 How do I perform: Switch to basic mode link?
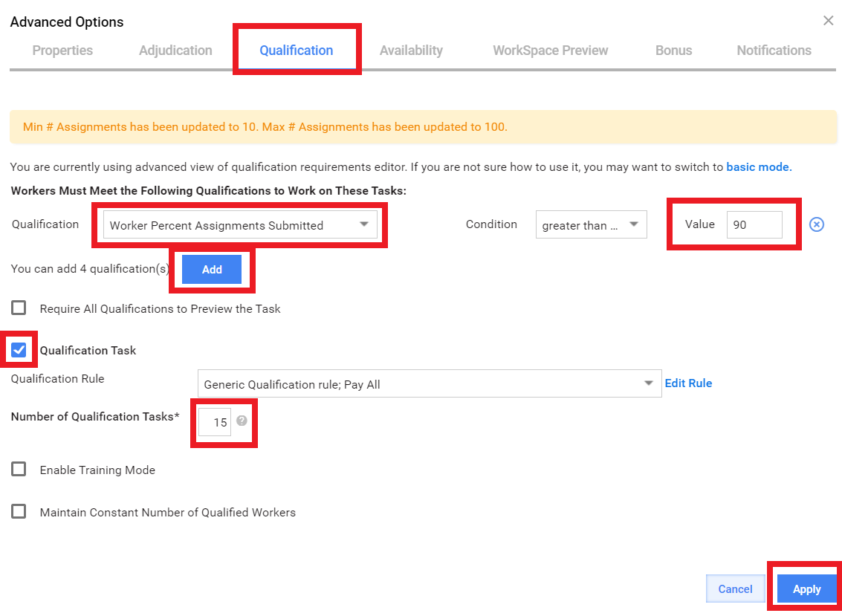click(759, 167)
